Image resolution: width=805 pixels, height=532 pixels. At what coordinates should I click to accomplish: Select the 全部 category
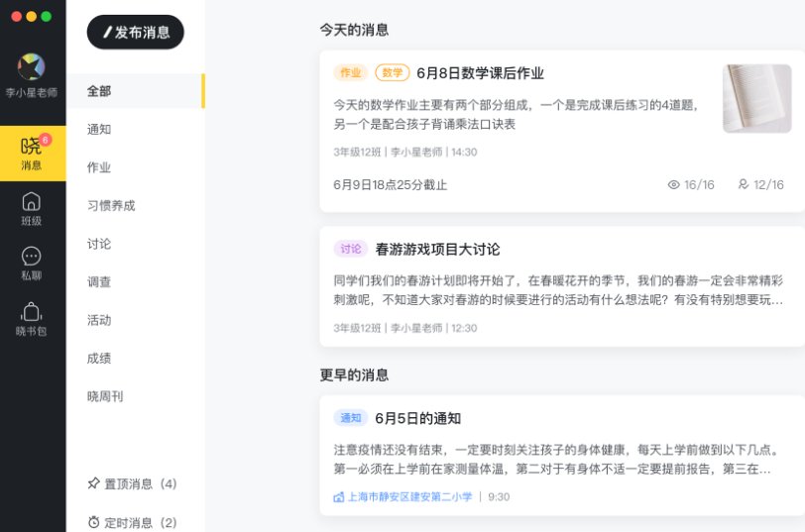(x=136, y=91)
